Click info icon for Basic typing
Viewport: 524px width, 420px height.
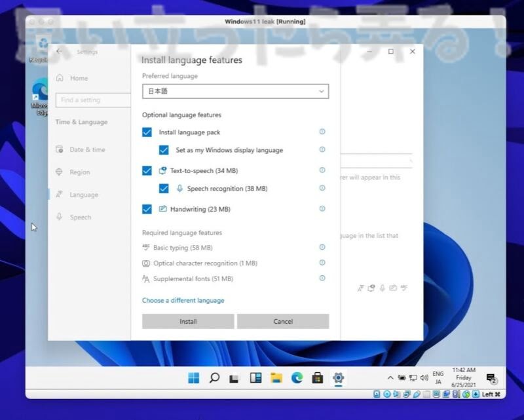pos(322,247)
